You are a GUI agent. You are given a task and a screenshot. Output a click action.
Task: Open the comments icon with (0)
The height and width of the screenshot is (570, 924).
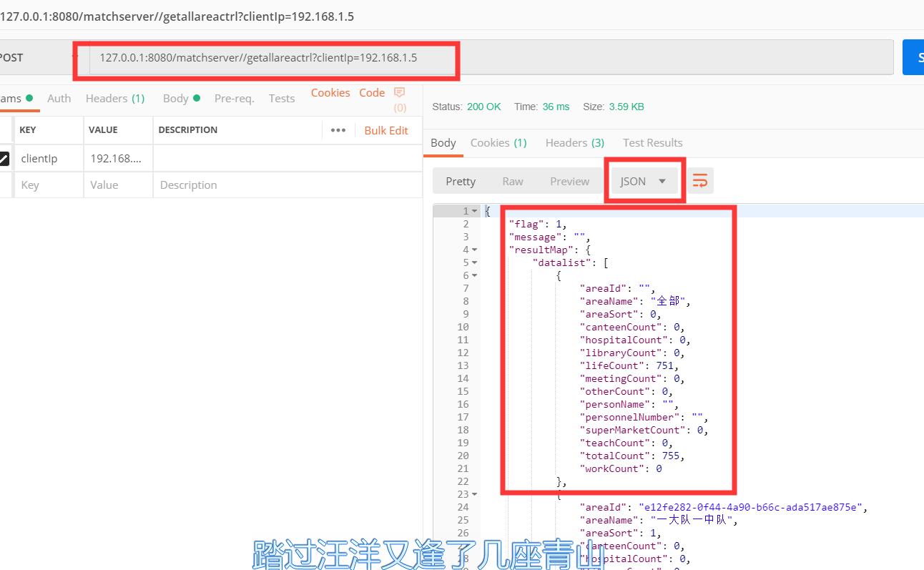pos(400,99)
